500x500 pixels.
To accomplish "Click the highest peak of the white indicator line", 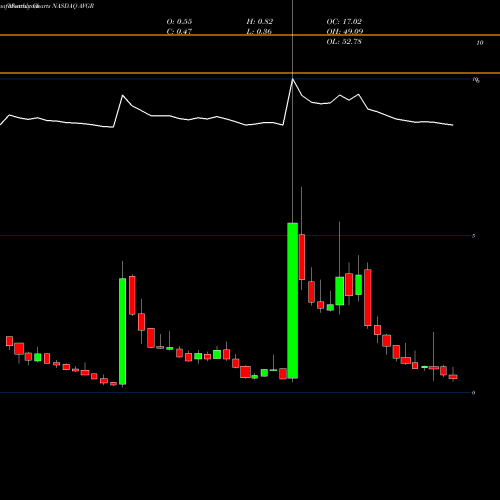I will tap(293, 80).
